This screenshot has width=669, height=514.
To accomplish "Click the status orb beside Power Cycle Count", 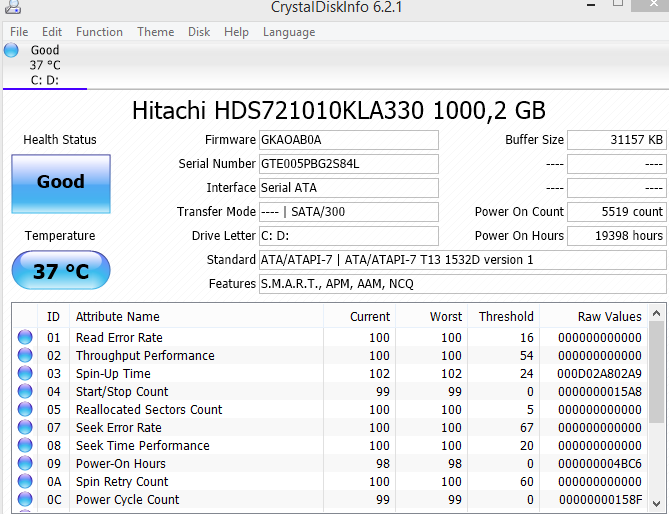I will (x=25, y=500).
